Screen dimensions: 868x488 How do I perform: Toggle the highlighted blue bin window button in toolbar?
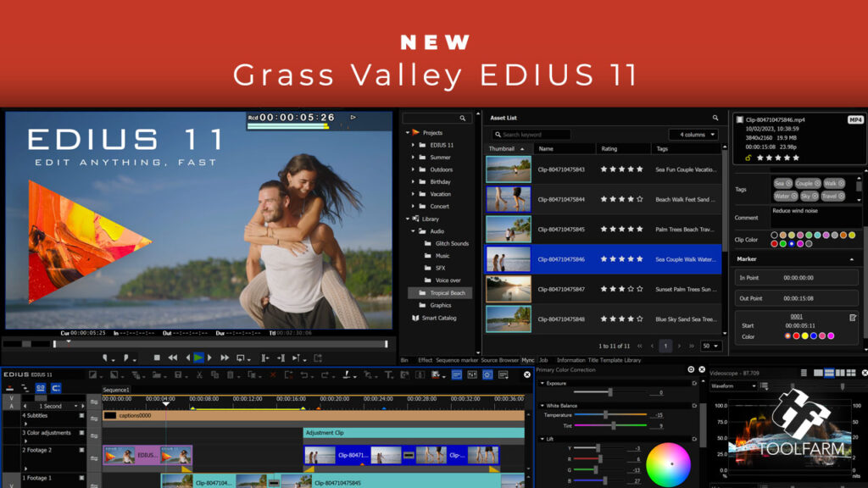[457, 375]
